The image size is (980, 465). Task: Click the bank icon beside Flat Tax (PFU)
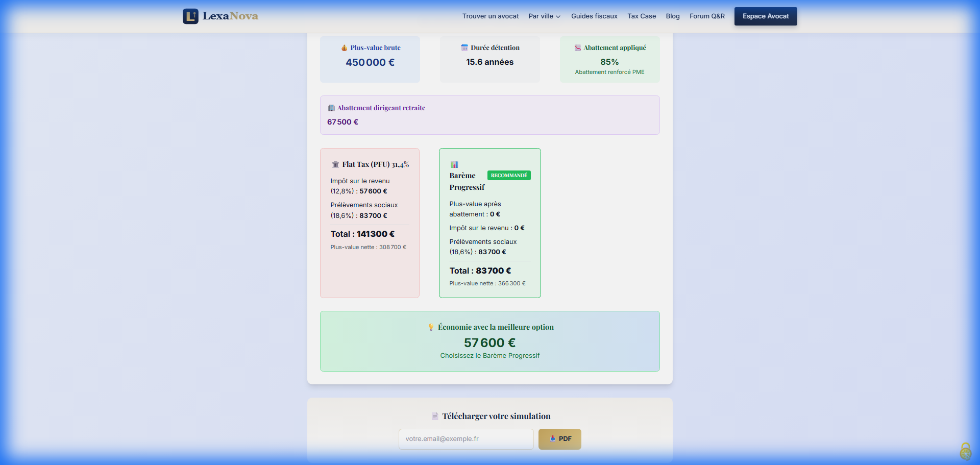pos(335,164)
